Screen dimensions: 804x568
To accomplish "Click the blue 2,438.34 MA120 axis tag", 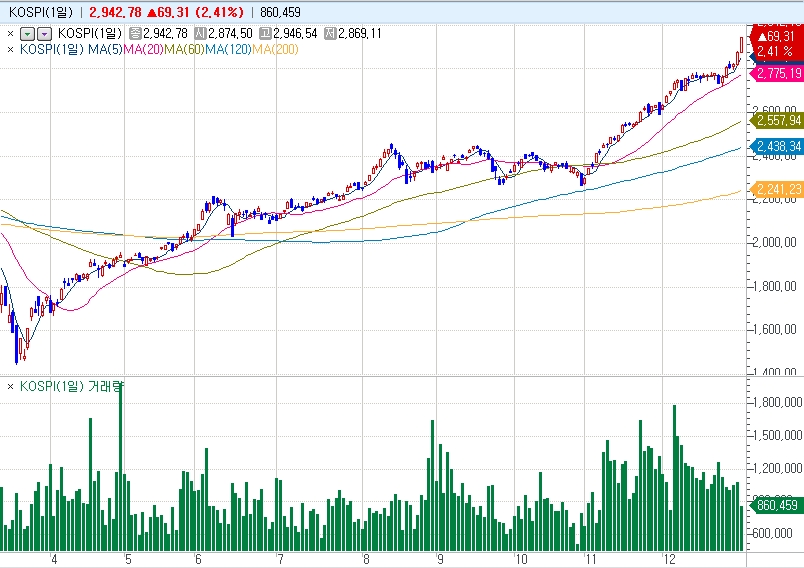I will (777, 147).
